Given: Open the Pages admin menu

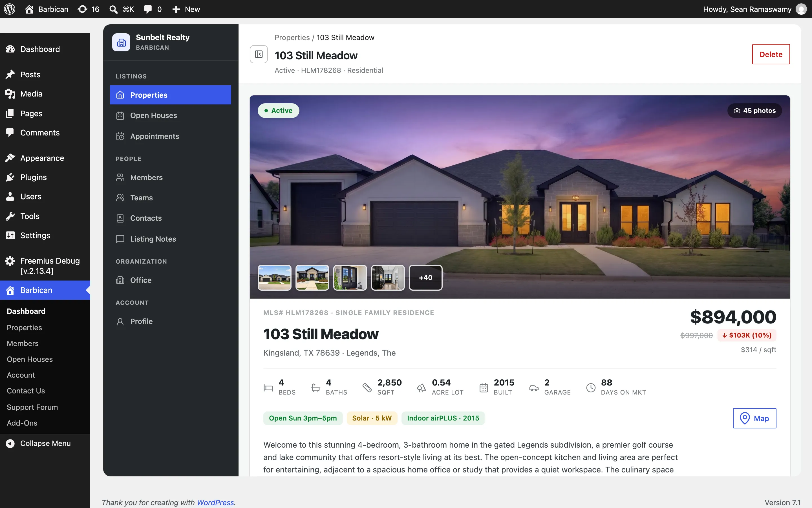Looking at the screenshot, I should click(x=45, y=113).
